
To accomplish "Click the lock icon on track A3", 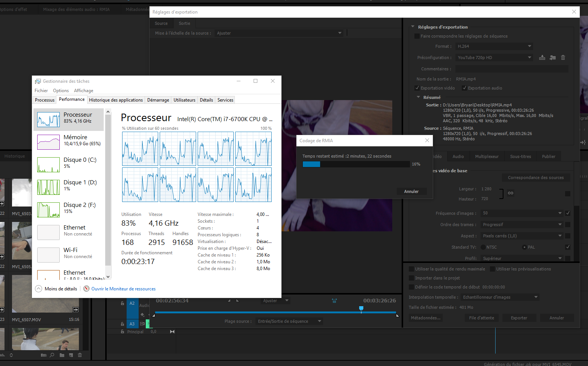I will [122, 323].
